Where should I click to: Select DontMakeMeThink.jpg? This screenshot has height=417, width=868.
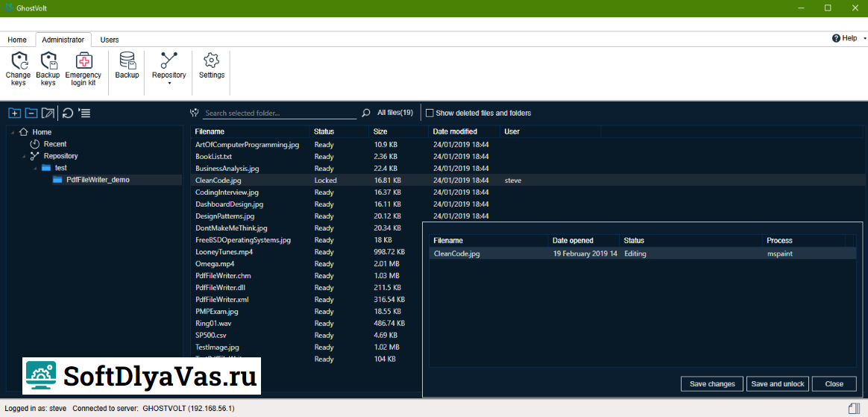231,228
